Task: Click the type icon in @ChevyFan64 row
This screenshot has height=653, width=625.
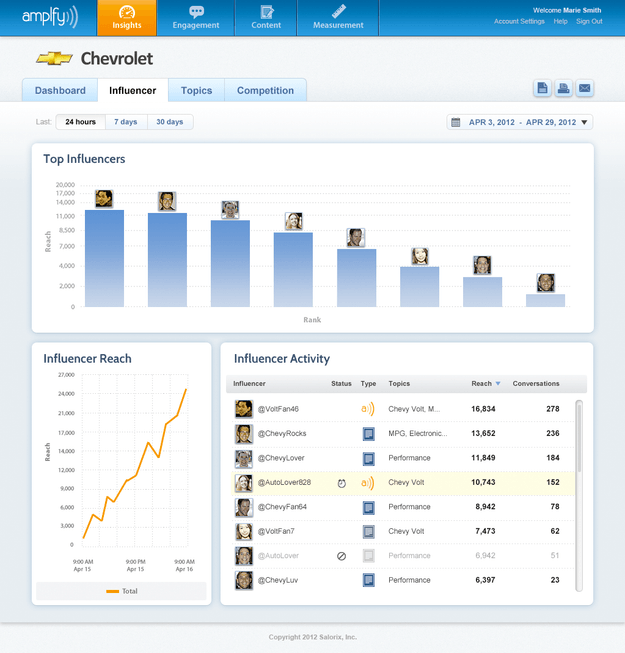Action: (369, 507)
